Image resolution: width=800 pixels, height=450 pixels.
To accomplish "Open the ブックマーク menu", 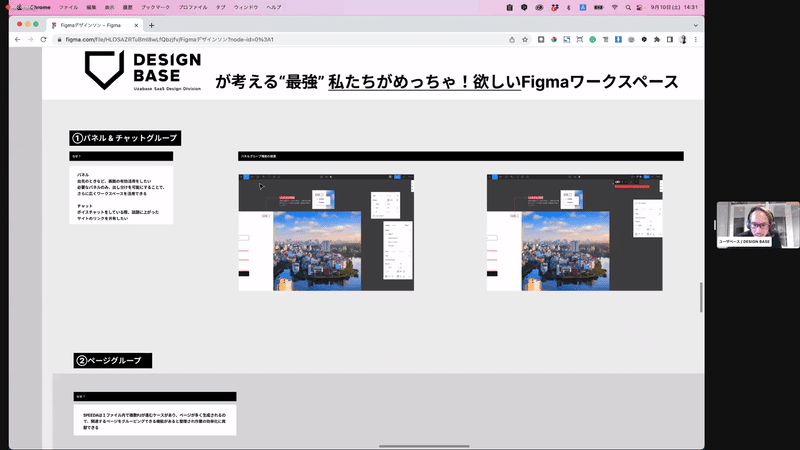I will pyautogui.click(x=156, y=7).
